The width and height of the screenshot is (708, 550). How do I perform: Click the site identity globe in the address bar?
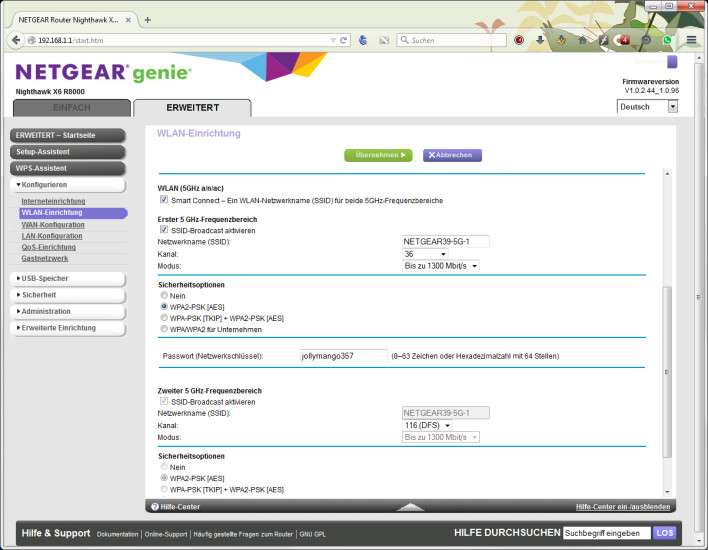coord(31,40)
